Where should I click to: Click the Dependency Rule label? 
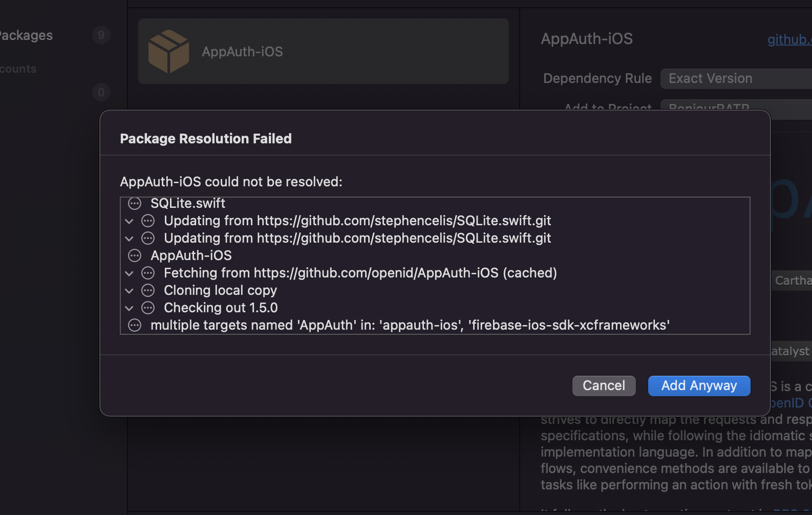pyautogui.click(x=597, y=78)
